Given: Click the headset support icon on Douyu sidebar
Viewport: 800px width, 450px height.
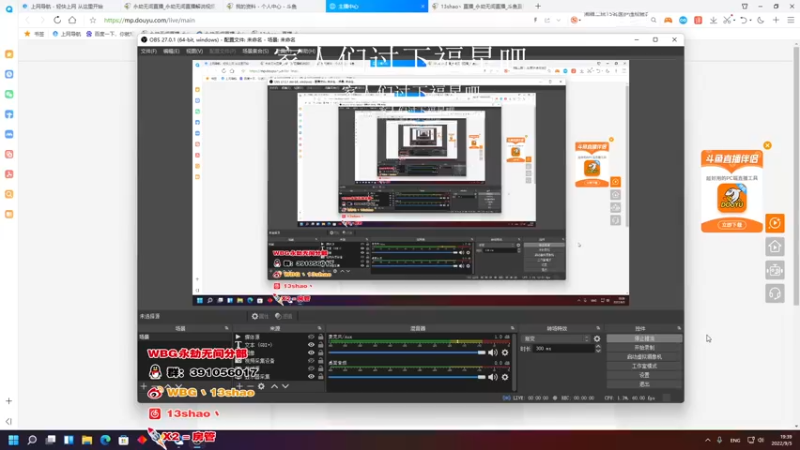Looking at the screenshot, I should coord(774,294).
